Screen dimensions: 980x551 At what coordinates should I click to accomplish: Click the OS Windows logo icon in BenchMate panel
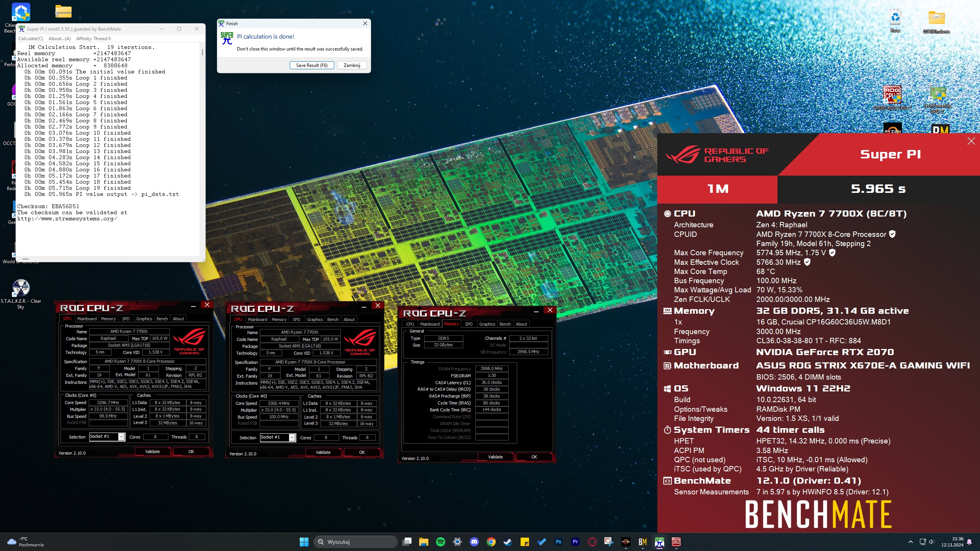[x=667, y=389]
